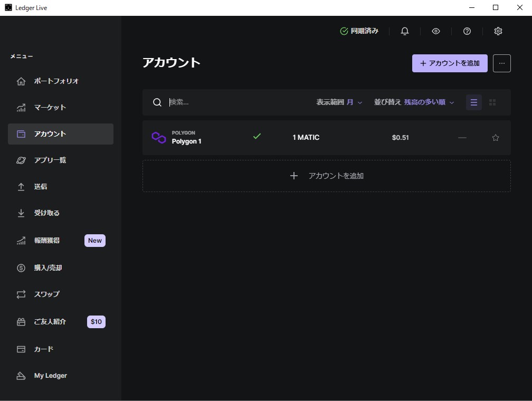Open the three-dots more options button
This screenshot has height=401, width=532.
pos(501,63)
